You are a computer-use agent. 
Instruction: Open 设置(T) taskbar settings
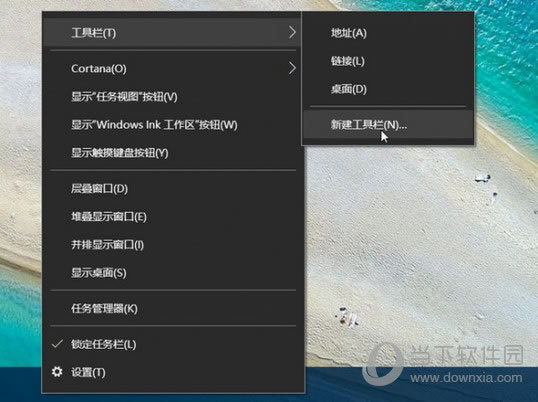(x=173, y=373)
